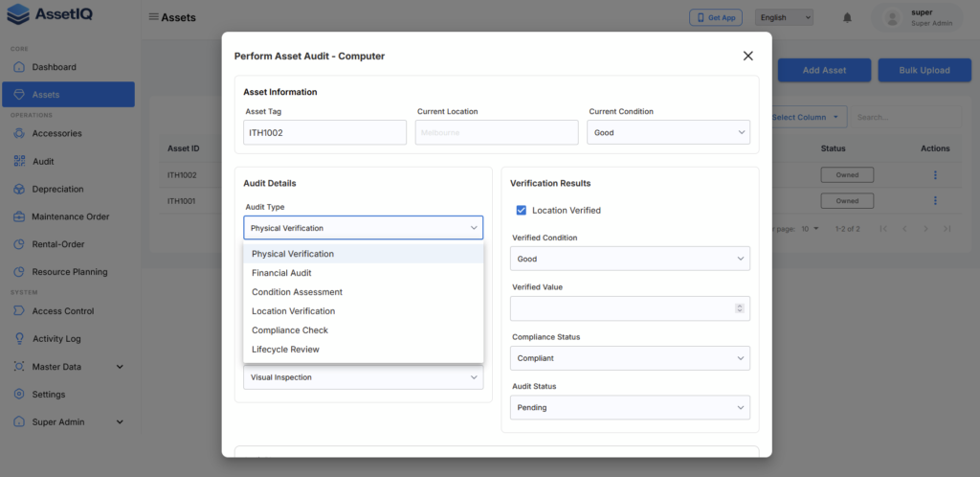Open the notifications bell
The width and height of the screenshot is (980, 477).
tap(847, 17)
